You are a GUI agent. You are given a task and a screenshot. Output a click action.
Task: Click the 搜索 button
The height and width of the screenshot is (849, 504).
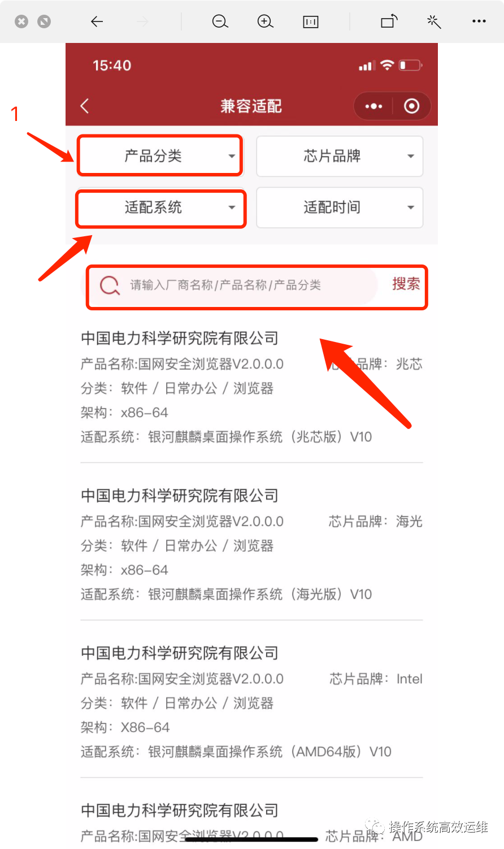(406, 284)
